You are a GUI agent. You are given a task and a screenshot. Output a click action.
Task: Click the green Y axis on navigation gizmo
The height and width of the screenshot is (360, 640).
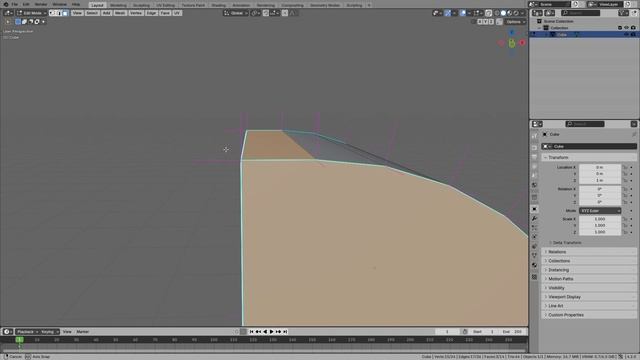tap(512, 43)
